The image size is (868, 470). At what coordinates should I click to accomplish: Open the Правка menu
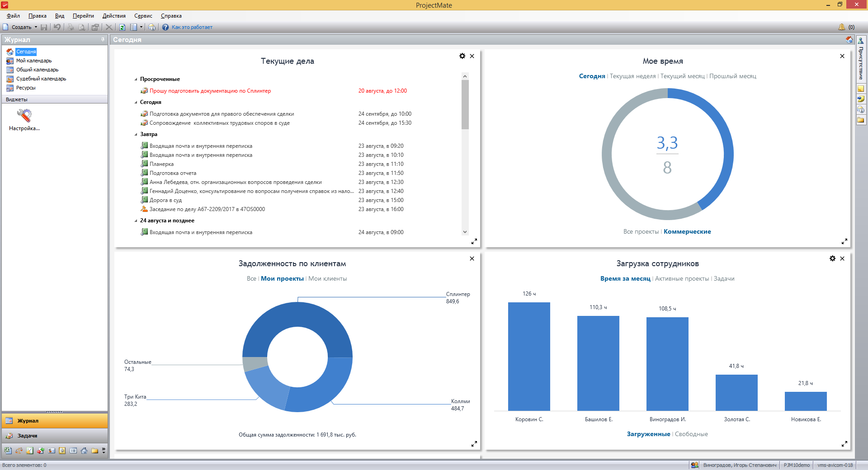(x=37, y=16)
